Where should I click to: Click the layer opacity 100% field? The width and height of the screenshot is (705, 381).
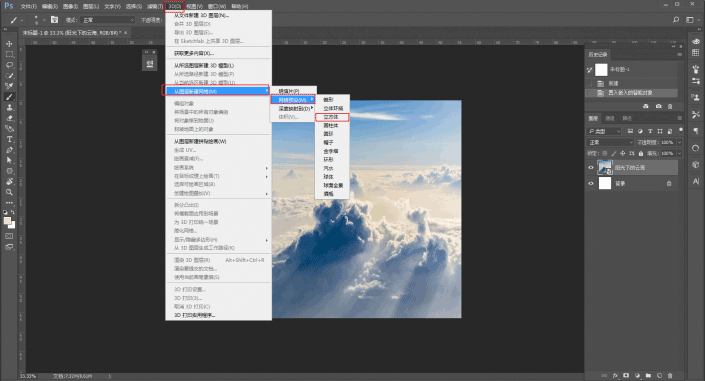(x=668, y=142)
